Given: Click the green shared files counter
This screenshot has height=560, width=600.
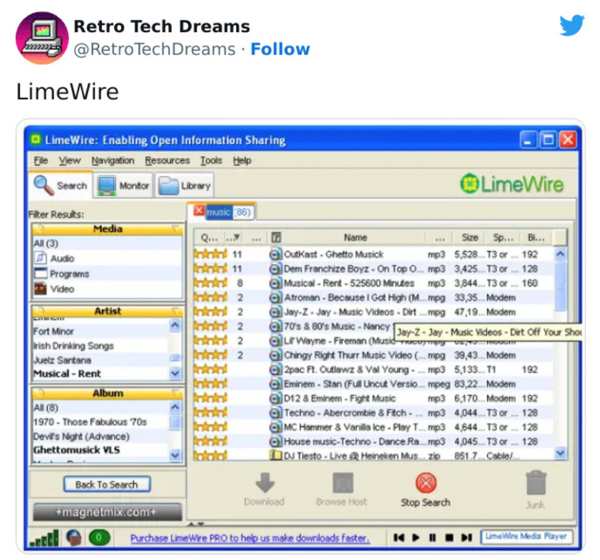Looking at the screenshot, I should [x=99, y=537].
